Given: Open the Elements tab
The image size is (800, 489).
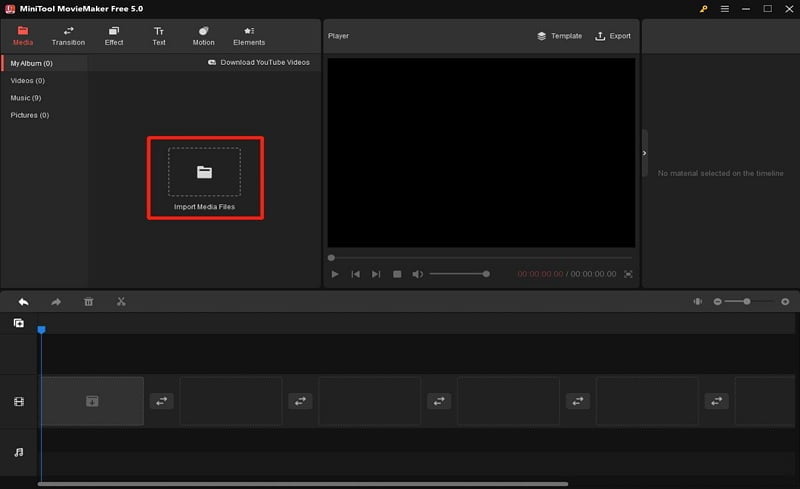Looking at the screenshot, I should 249,36.
